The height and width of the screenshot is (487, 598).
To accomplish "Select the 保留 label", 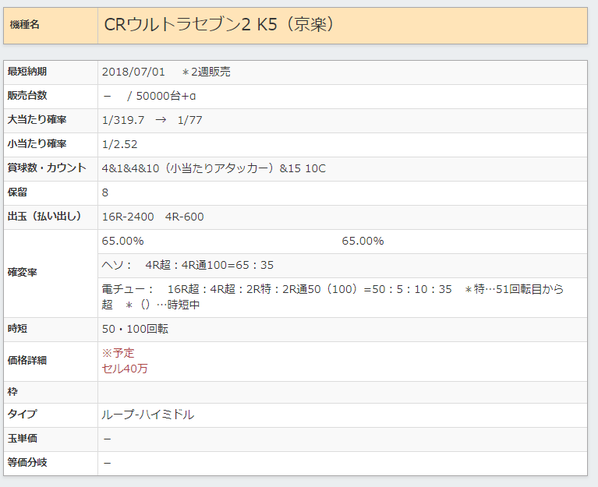I will pos(17,192).
